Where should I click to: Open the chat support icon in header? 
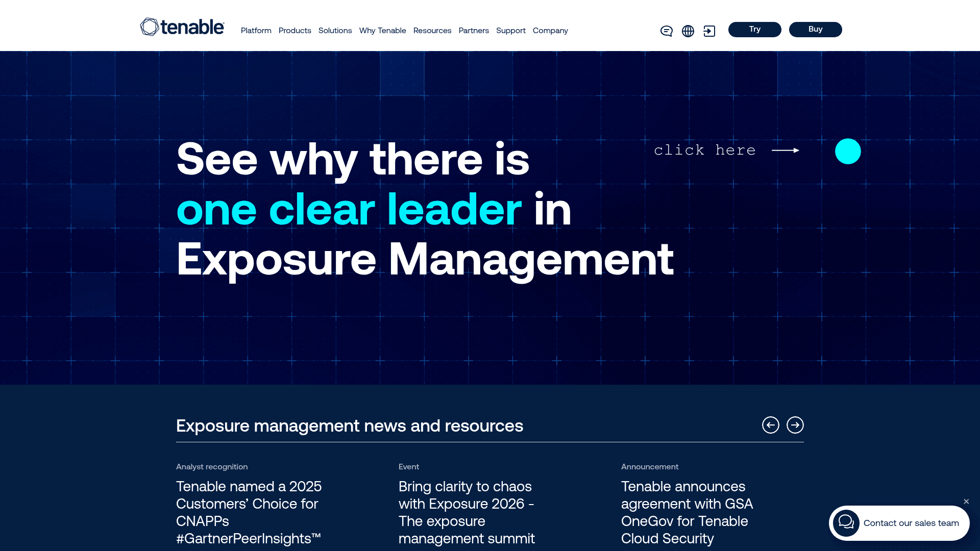[666, 31]
